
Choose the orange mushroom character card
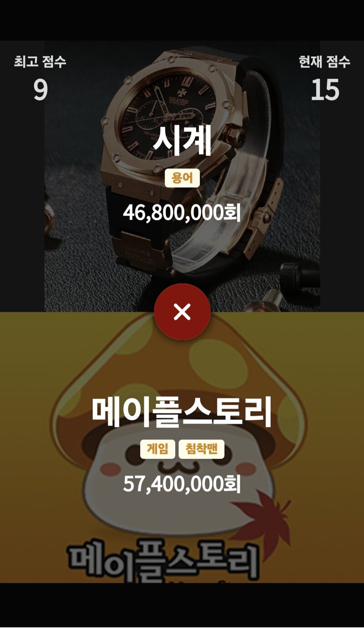tap(182, 447)
